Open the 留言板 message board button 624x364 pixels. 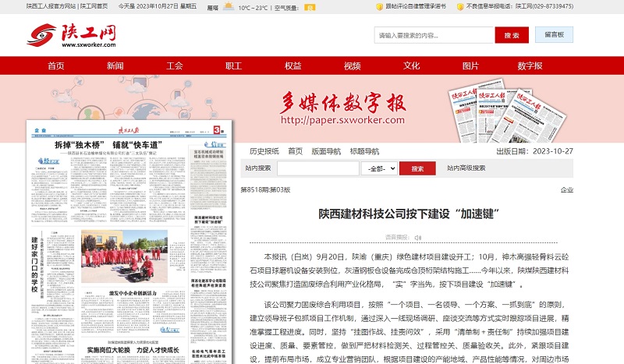554,34
